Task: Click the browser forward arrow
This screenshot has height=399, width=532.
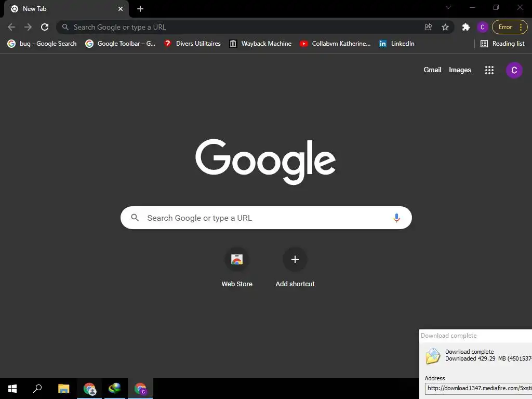Action: pos(28,27)
